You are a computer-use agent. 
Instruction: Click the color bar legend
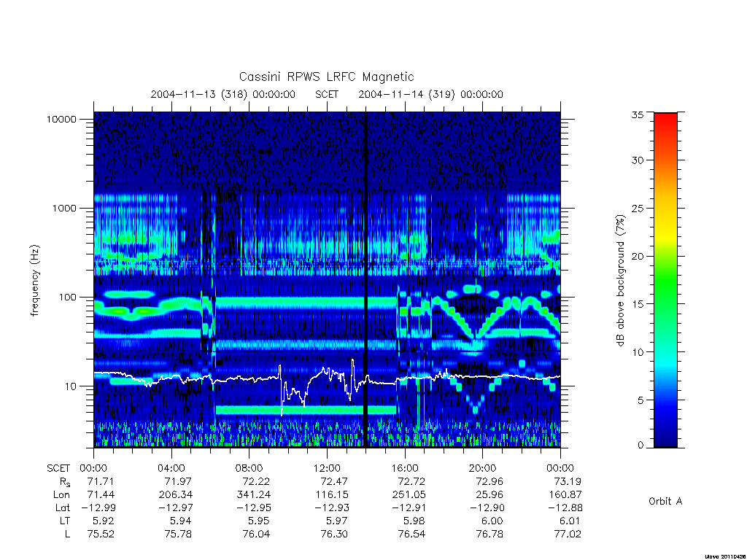[665, 280]
